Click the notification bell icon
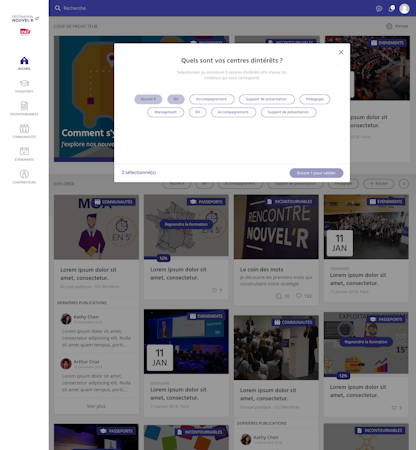Screen dimensions: 416x450 click(391, 8)
